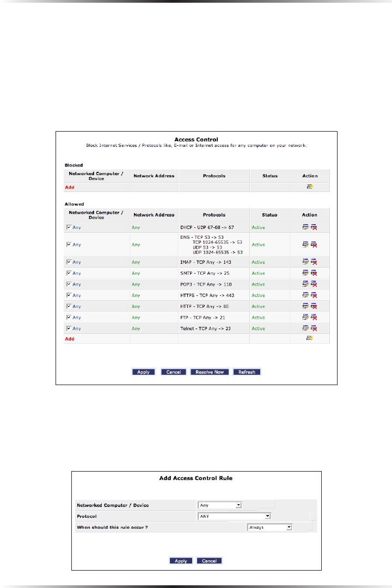This screenshot has width=392, height=588.
Task: Uncheck the POP3 rule checkbox
Action: click(x=69, y=284)
